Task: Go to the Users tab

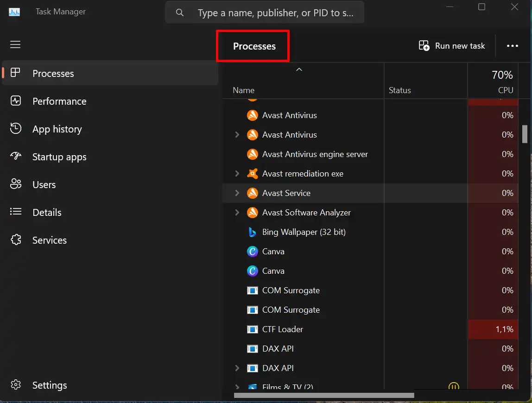Action: point(110,184)
